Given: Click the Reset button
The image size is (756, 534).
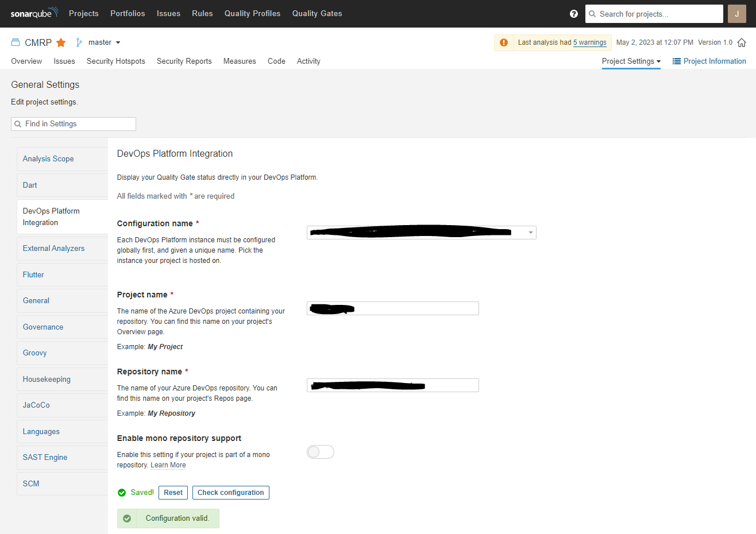Looking at the screenshot, I should click(x=173, y=493).
